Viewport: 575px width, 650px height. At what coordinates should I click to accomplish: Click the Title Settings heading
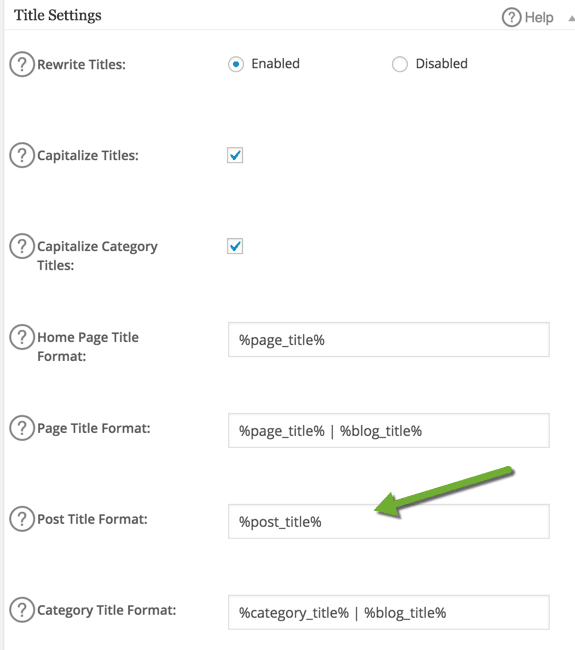coord(58,16)
